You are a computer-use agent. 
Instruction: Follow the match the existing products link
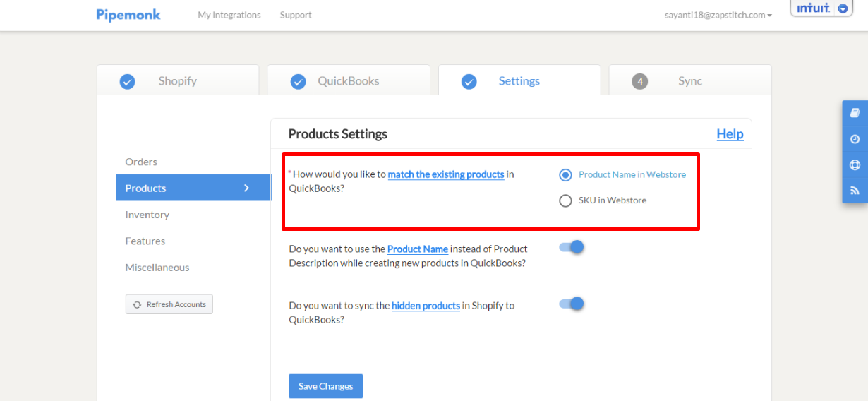pyautogui.click(x=446, y=174)
